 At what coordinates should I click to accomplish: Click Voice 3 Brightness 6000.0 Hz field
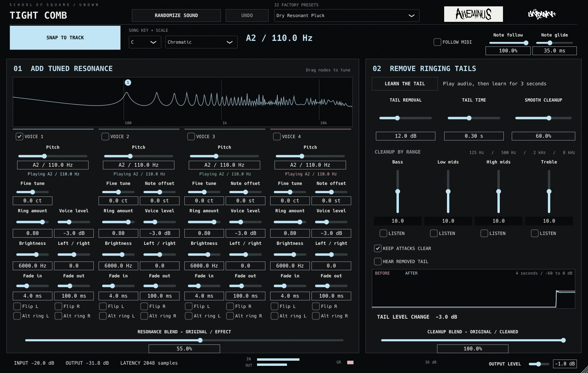click(204, 266)
